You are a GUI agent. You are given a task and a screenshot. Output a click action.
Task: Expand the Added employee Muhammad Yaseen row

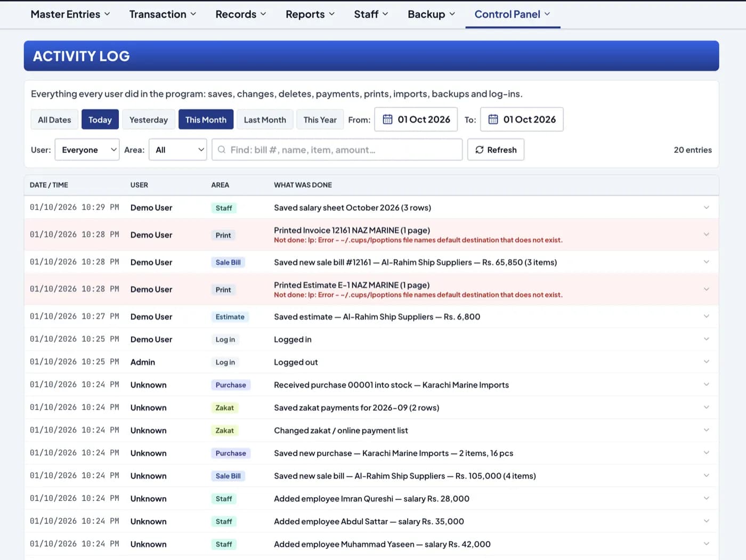point(707,544)
